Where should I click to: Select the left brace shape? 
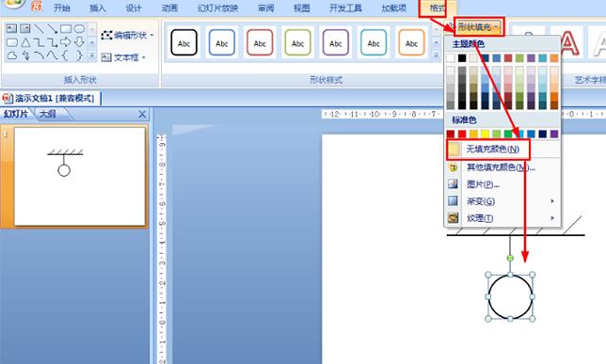(x=65, y=55)
